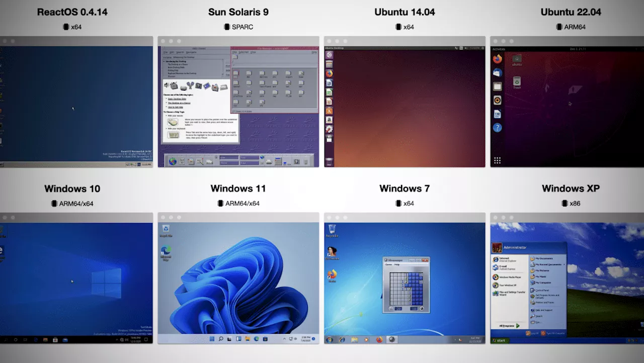Click Windows 10 Store icon in taskbar
644x363 pixels.
[x=55, y=340]
